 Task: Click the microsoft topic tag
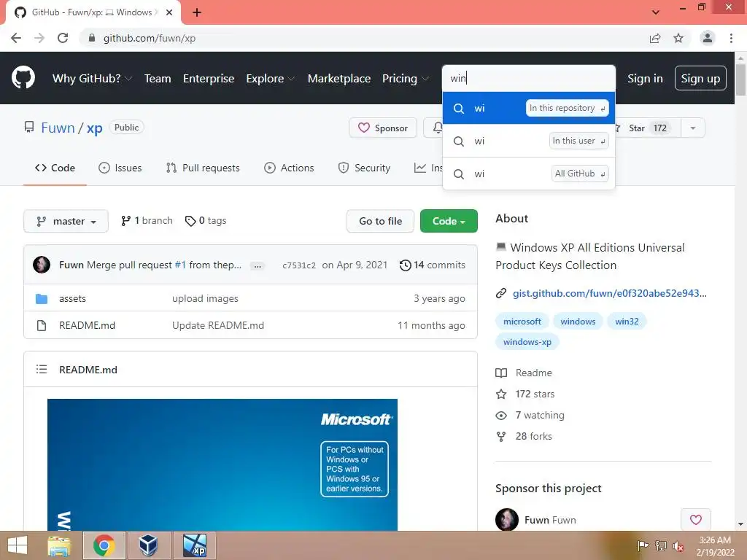[522, 322]
